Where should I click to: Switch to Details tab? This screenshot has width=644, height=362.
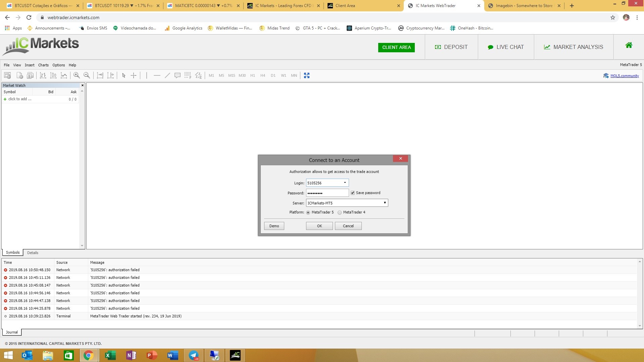(33, 253)
